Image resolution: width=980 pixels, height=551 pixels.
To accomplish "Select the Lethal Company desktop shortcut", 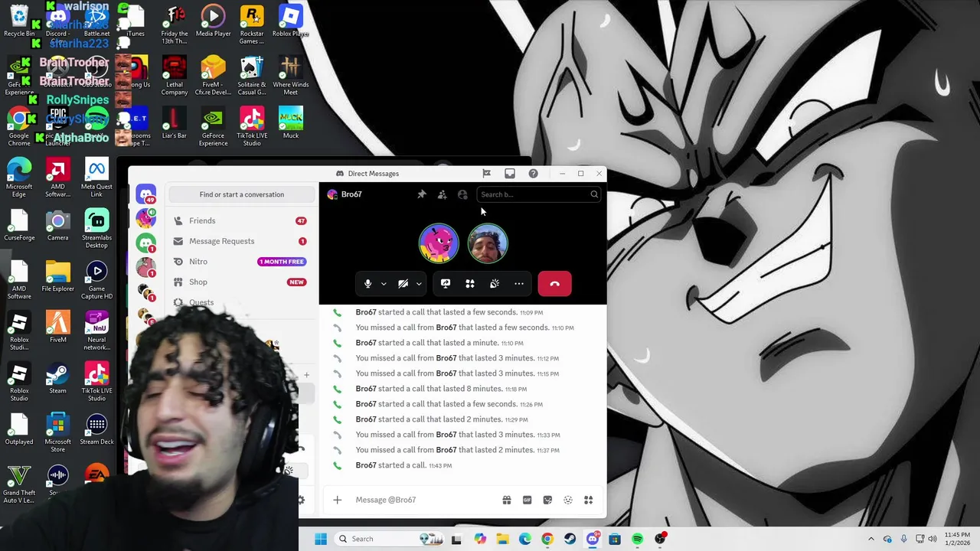I will click(174, 76).
